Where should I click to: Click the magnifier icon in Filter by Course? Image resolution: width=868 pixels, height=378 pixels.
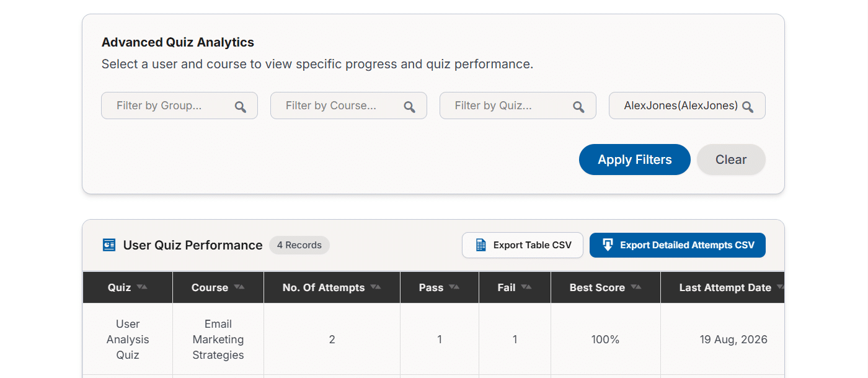(410, 107)
